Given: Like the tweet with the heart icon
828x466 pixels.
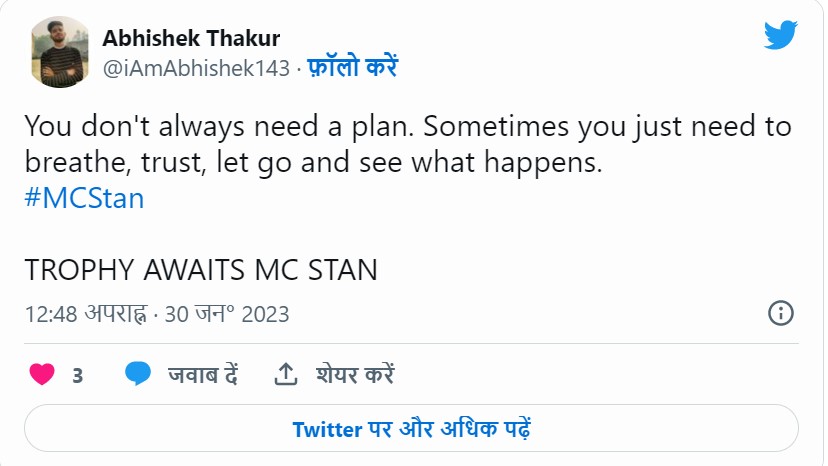Looking at the screenshot, I should pos(41,375).
